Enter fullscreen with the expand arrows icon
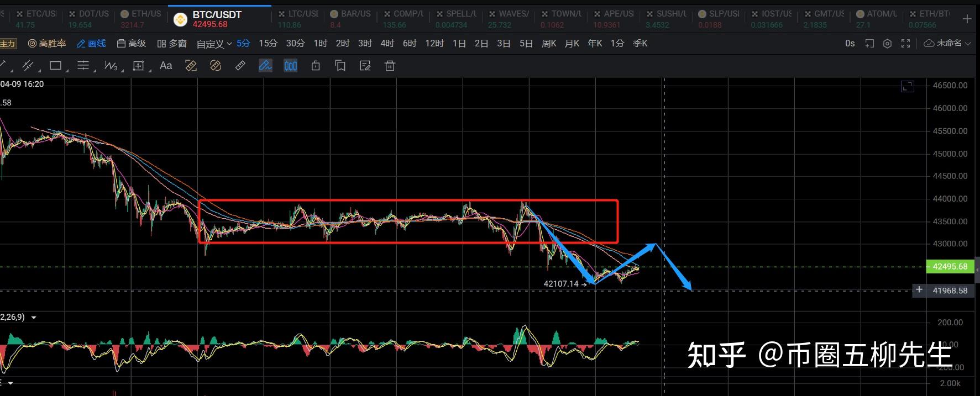This screenshot has width=980, height=396. [x=905, y=43]
